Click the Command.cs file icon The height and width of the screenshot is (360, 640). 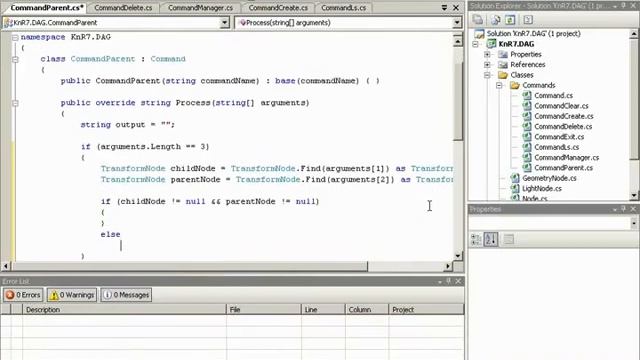[527, 96]
